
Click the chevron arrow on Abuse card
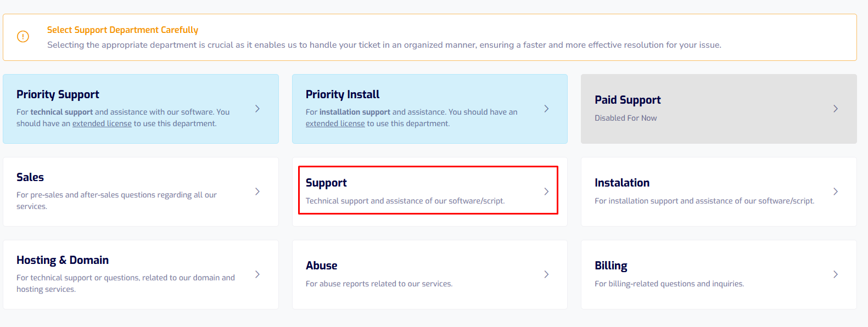[546, 274]
